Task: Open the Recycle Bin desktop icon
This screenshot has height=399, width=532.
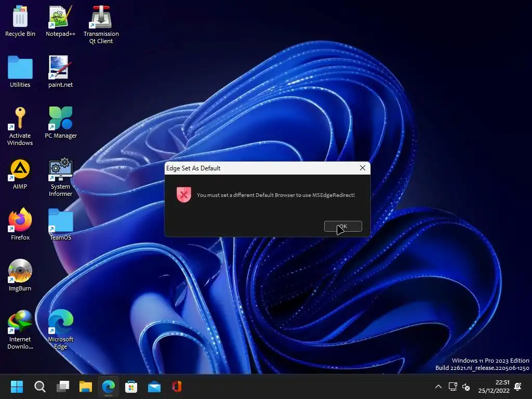Action: click(20, 21)
